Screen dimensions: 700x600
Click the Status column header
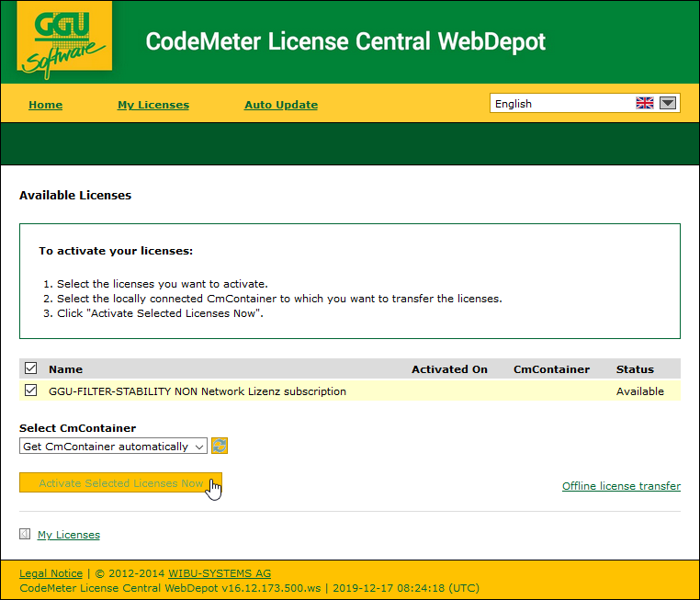point(635,369)
